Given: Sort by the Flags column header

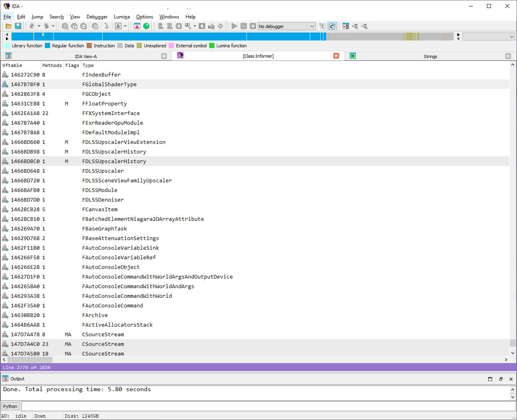Looking at the screenshot, I should click(72, 65).
